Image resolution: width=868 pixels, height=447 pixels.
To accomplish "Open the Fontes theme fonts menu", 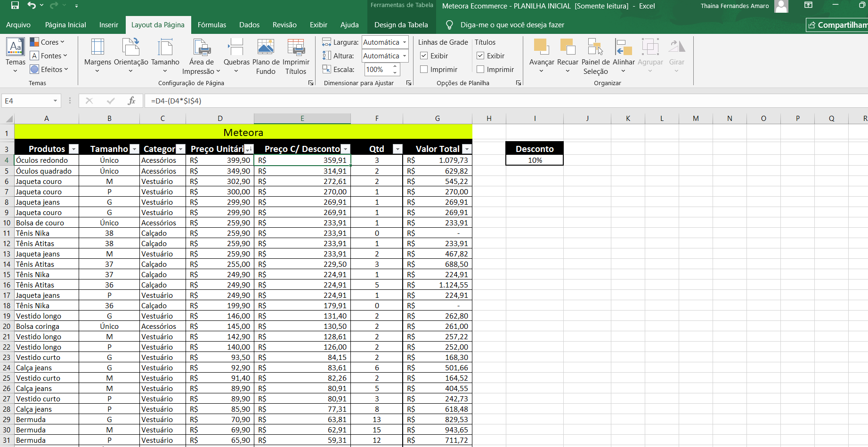I will pos(49,56).
